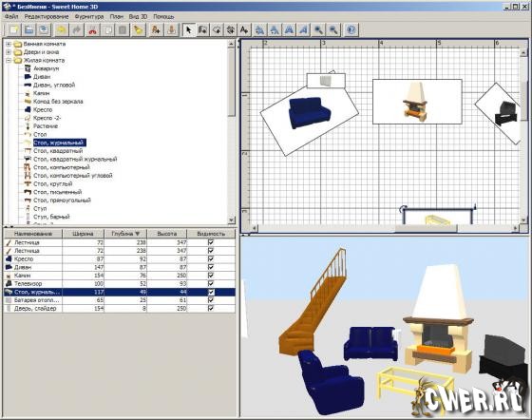The image size is (532, 420).
Task: Activate the Select arrow tool
Action: point(188,30)
